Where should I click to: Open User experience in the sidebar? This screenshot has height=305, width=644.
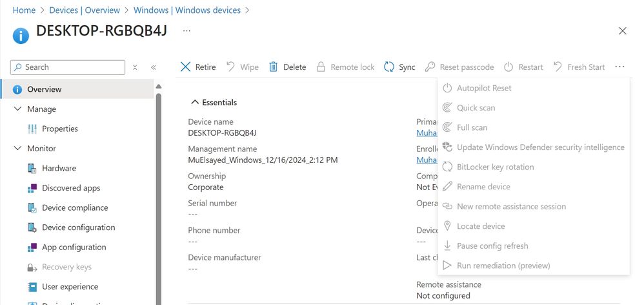[x=70, y=287]
